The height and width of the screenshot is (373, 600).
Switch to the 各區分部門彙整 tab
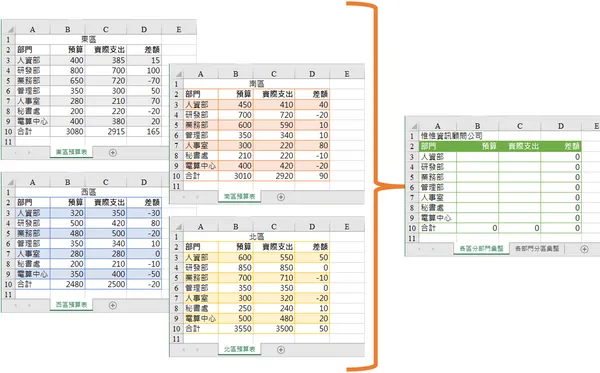[x=481, y=249]
